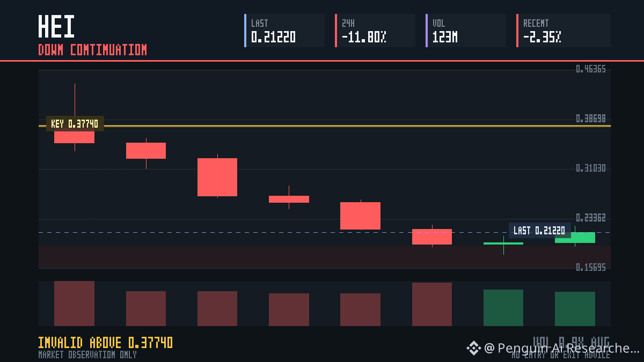Viewport: 644px width, 362px height.
Task: Click the second red volume bar
Action: pyautogui.click(x=146, y=308)
